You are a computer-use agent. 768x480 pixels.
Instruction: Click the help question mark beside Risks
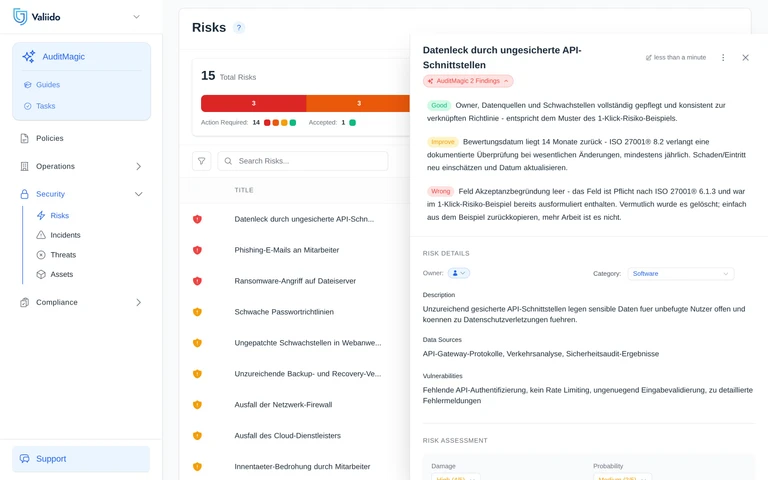pos(239,27)
